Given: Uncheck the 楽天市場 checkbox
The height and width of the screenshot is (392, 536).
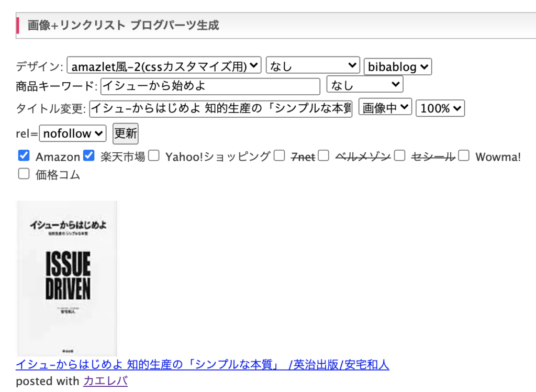Looking at the screenshot, I should coord(89,155).
